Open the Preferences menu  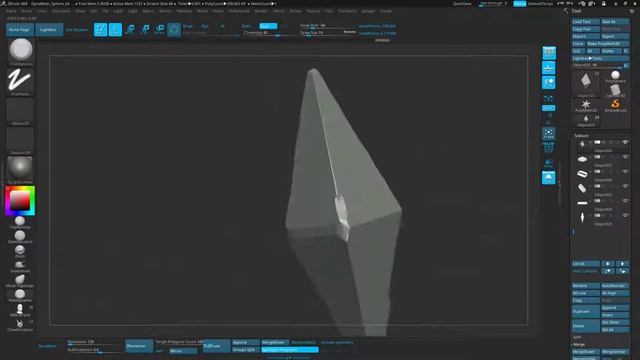click(x=239, y=11)
